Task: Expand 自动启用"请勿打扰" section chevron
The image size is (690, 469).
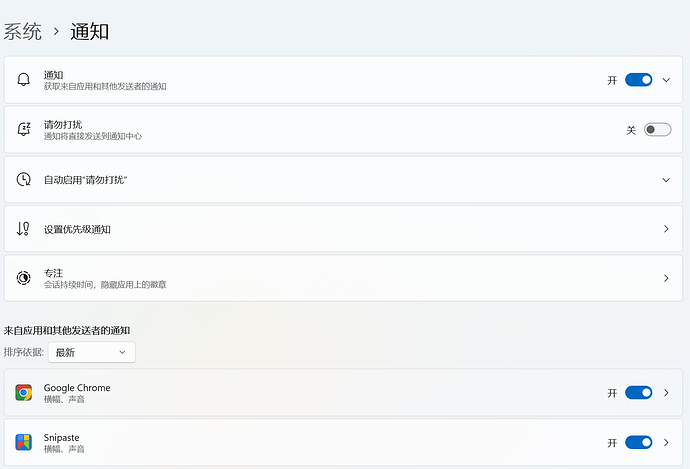Action: click(666, 180)
